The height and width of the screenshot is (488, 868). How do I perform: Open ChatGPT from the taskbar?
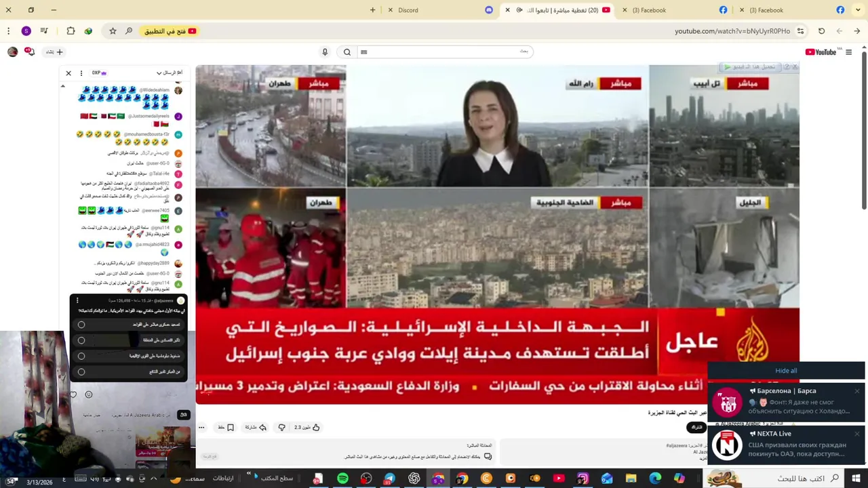click(x=414, y=479)
